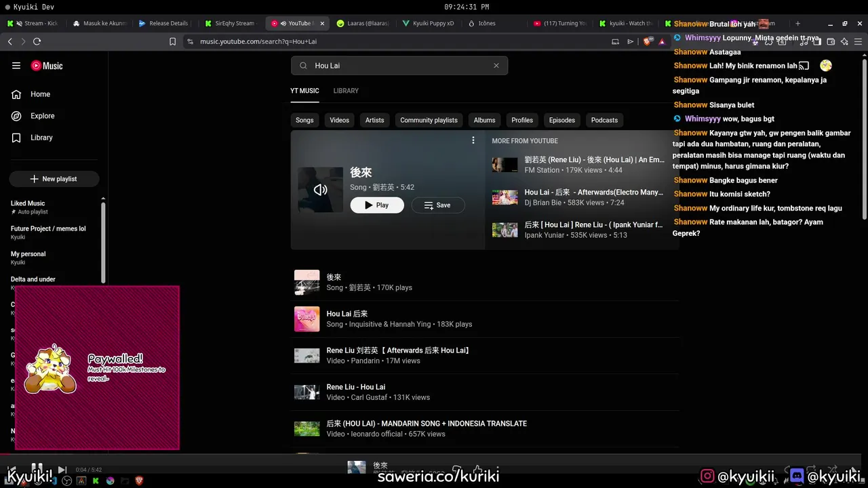This screenshot has width=868, height=488.
Task: Open Pandarin Rene Liu Afterwards video
Action: [485, 356]
